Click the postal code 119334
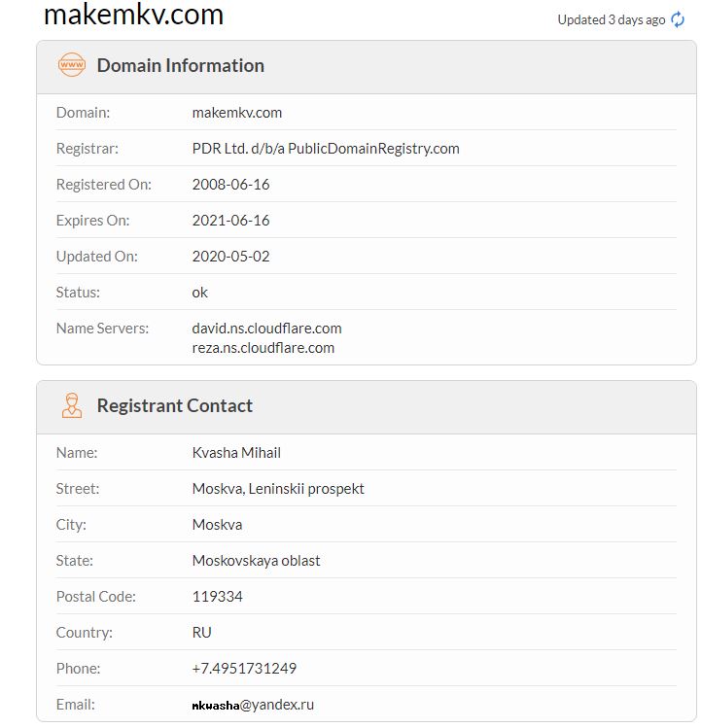The image size is (701, 728). point(218,597)
